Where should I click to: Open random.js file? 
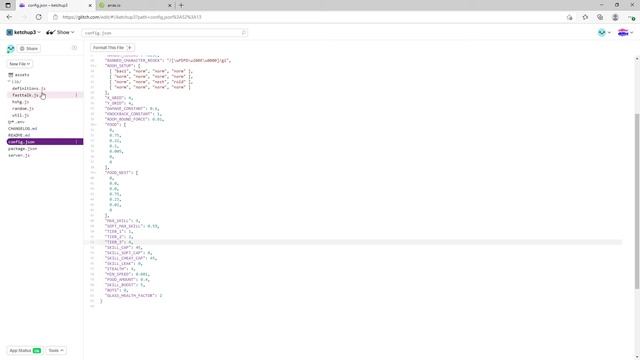pyautogui.click(x=23, y=109)
